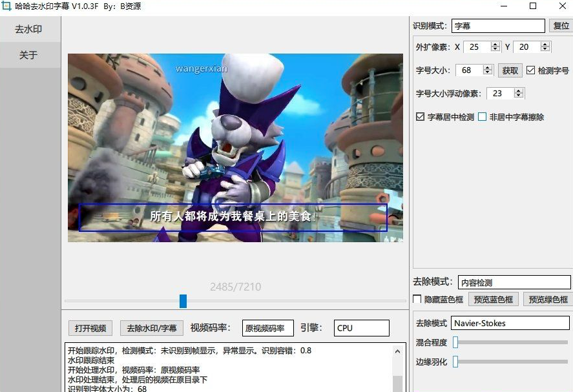Maximize the application window
Image resolution: width=573 pixels, height=392 pixels.
pos(533,6)
